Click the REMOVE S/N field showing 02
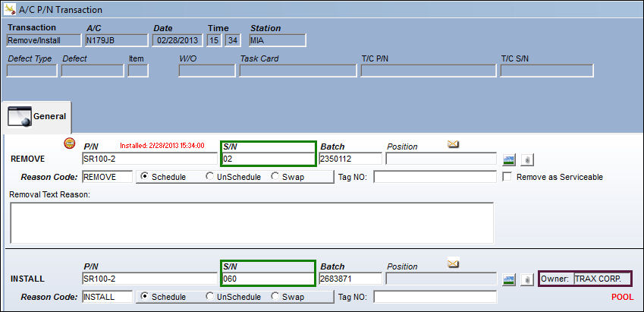Image resolution: width=644 pixels, height=312 pixels. 269,159
